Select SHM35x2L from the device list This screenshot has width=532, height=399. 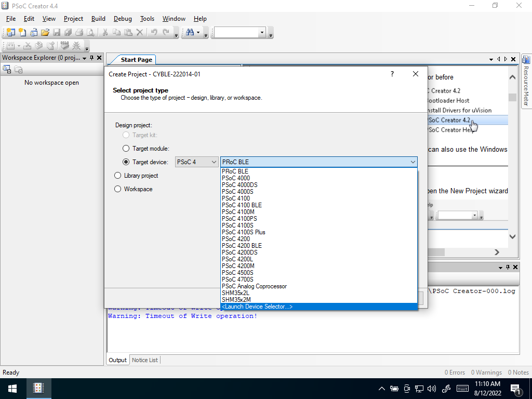click(x=318, y=293)
